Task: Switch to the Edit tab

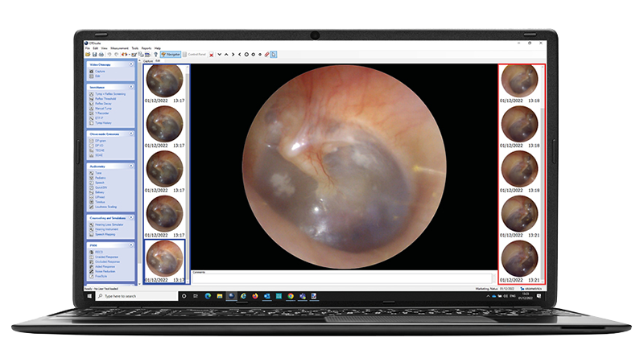Action: pyautogui.click(x=157, y=60)
